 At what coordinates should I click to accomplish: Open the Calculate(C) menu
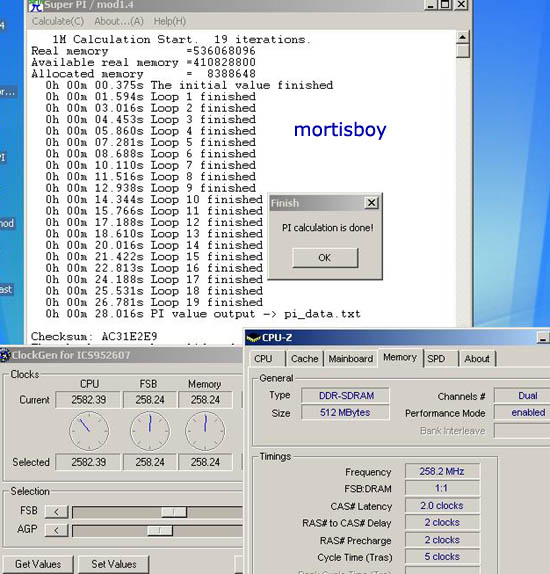click(57, 21)
